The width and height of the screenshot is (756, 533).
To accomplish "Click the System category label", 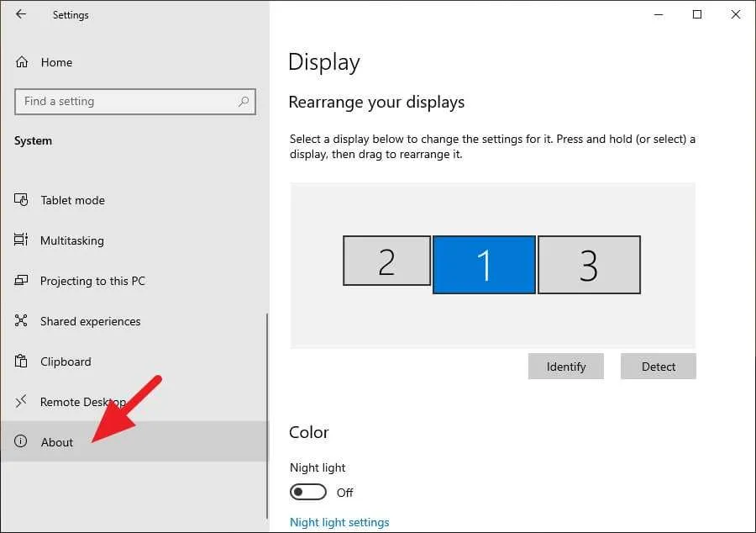I will (34, 141).
